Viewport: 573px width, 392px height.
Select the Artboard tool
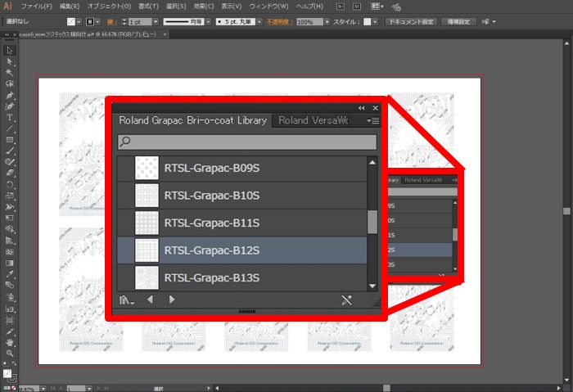pyautogui.click(x=10, y=320)
